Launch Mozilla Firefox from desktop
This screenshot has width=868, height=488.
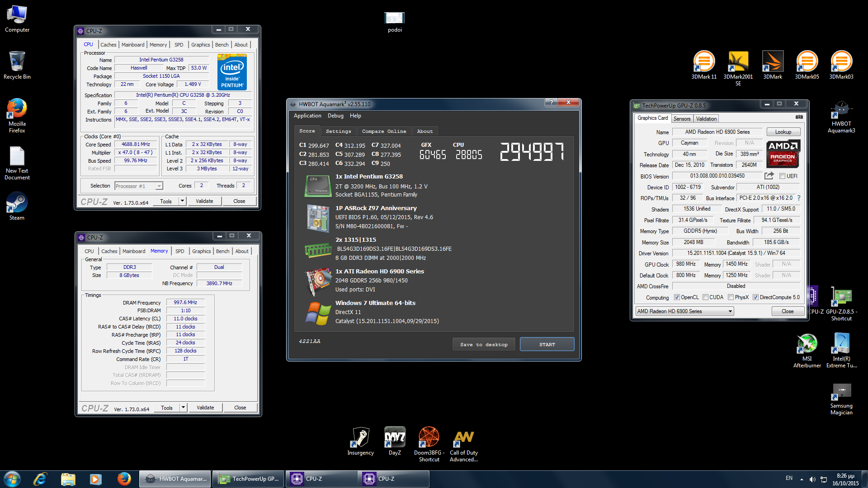tap(17, 116)
